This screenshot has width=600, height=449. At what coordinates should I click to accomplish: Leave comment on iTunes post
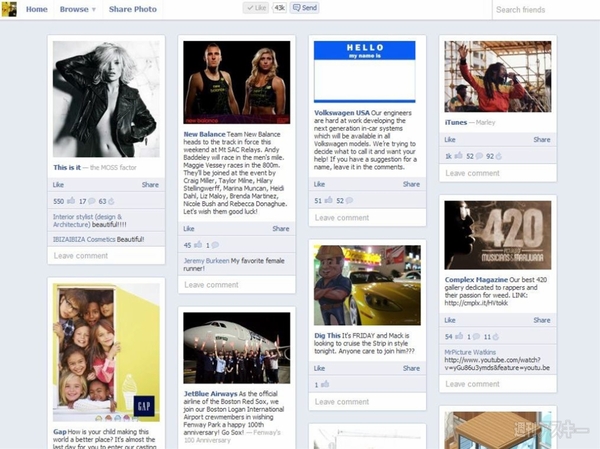[x=498, y=173]
